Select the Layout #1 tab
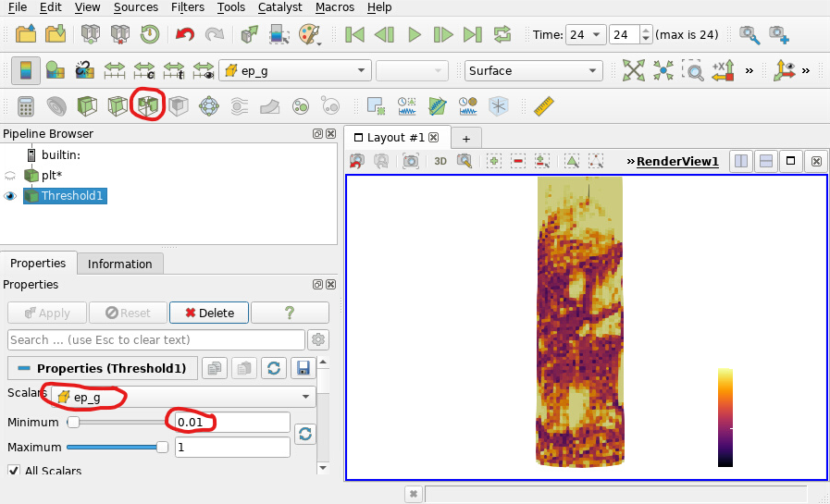The image size is (830, 504). click(395, 138)
